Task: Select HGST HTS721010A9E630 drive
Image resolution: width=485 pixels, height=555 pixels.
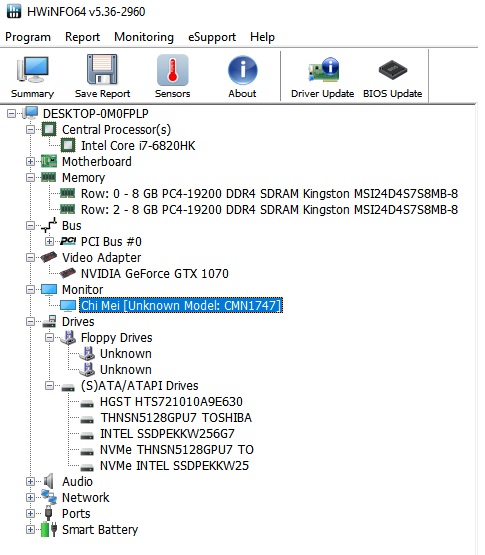Action: click(x=171, y=402)
